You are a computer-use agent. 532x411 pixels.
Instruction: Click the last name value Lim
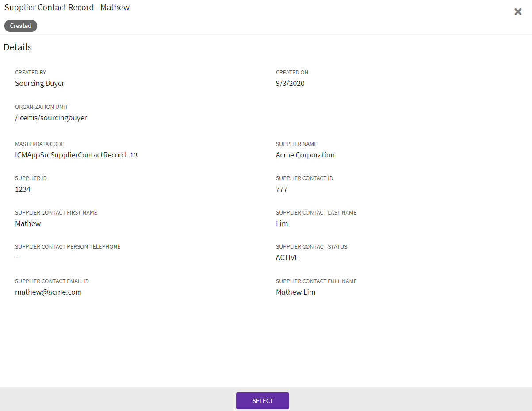click(282, 223)
